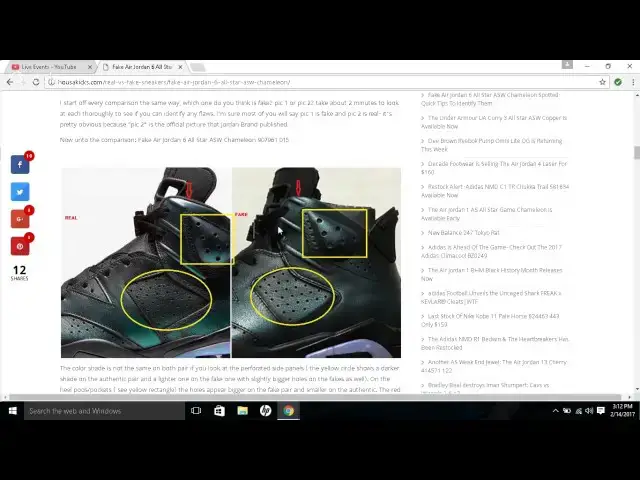Reload the current page
This screenshot has width=640, height=480.
(36, 82)
